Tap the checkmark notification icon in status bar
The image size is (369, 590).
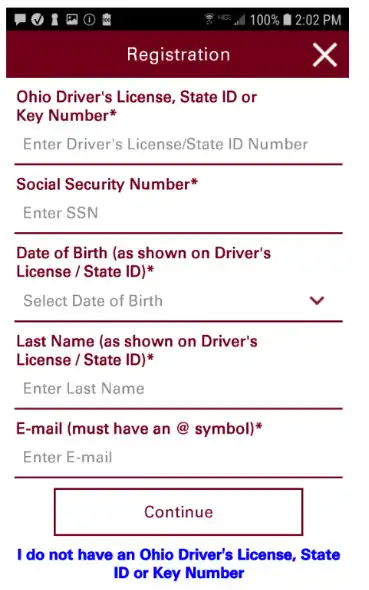[x=37, y=20]
